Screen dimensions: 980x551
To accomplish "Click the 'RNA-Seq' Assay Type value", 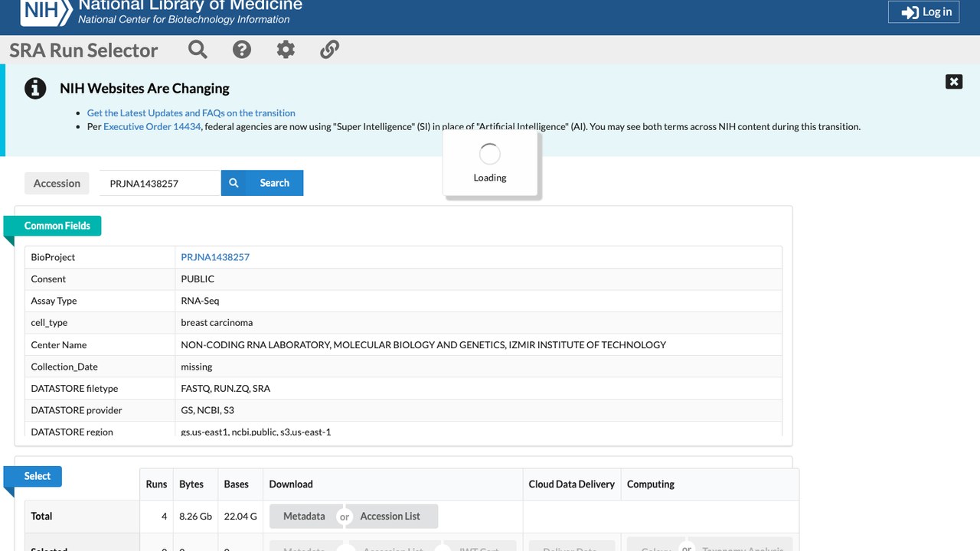I will [x=200, y=301].
